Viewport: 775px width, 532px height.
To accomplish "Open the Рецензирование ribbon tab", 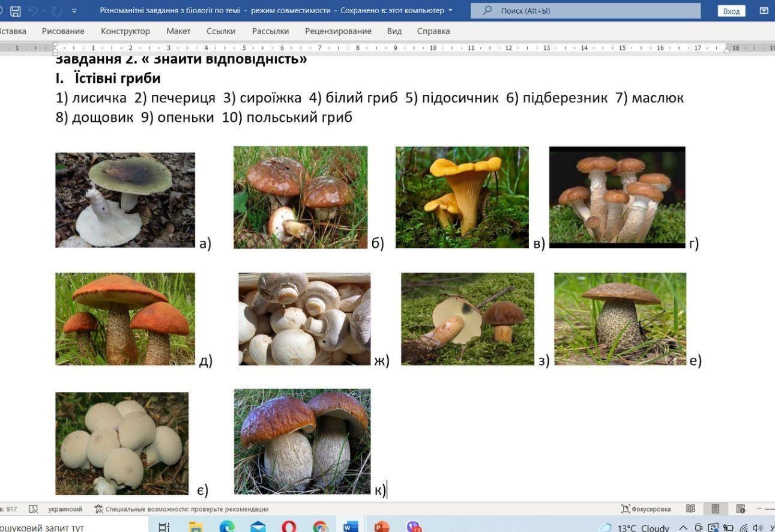I will click(x=338, y=31).
